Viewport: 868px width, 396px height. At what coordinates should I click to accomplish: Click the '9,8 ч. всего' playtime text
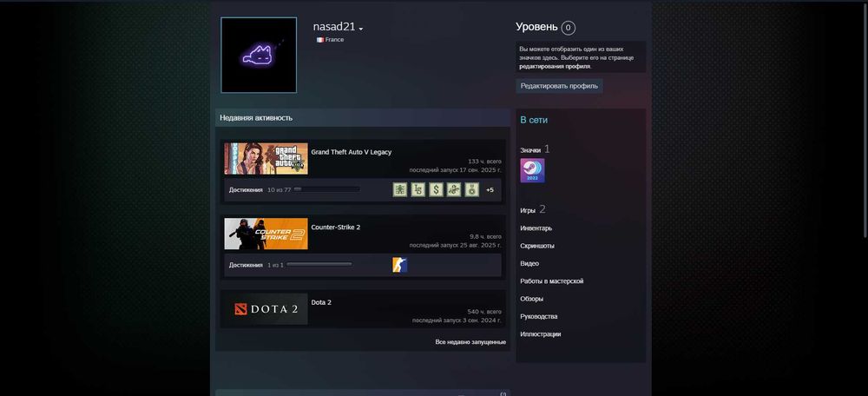coord(485,236)
